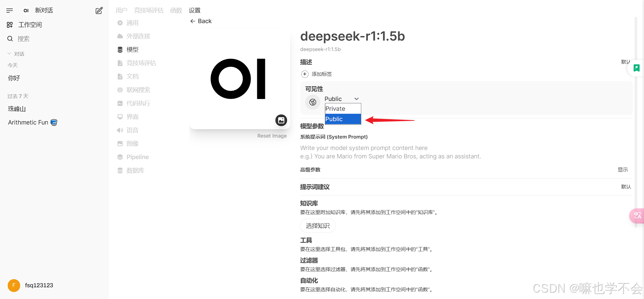
Task: Open 工作空间 in sidebar
Action: pyautogui.click(x=30, y=25)
